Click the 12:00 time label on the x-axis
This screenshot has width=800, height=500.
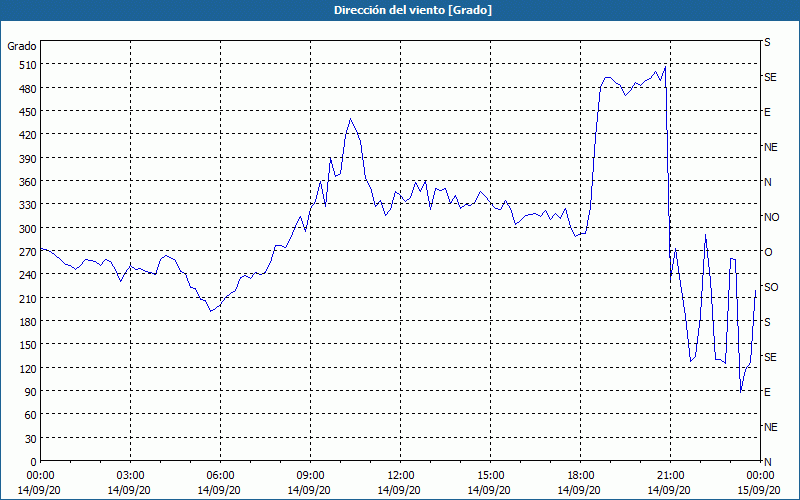point(401,476)
